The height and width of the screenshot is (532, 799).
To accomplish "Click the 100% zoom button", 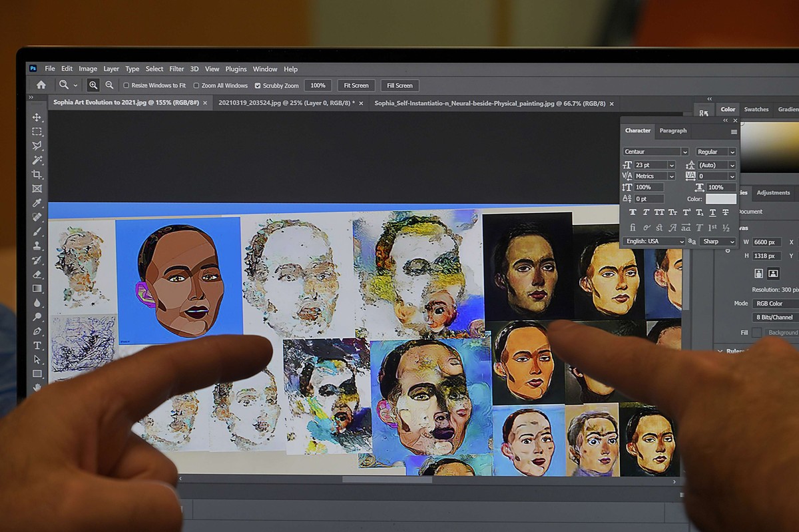I will [318, 85].
